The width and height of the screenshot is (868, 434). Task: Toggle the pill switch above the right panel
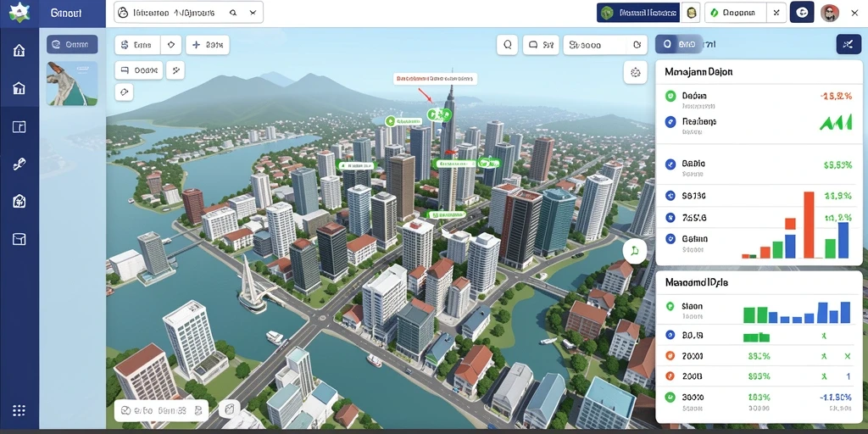pos(679,44)
